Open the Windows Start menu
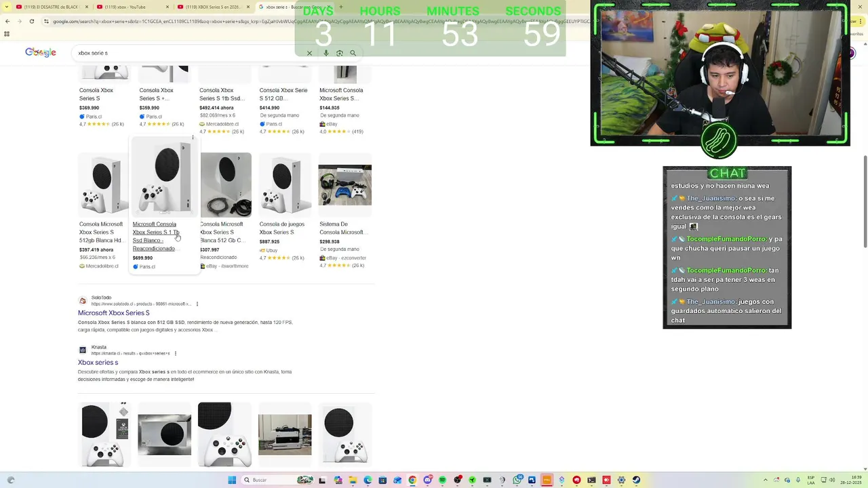This screenshot has height=488, width=868. [232, 480]
